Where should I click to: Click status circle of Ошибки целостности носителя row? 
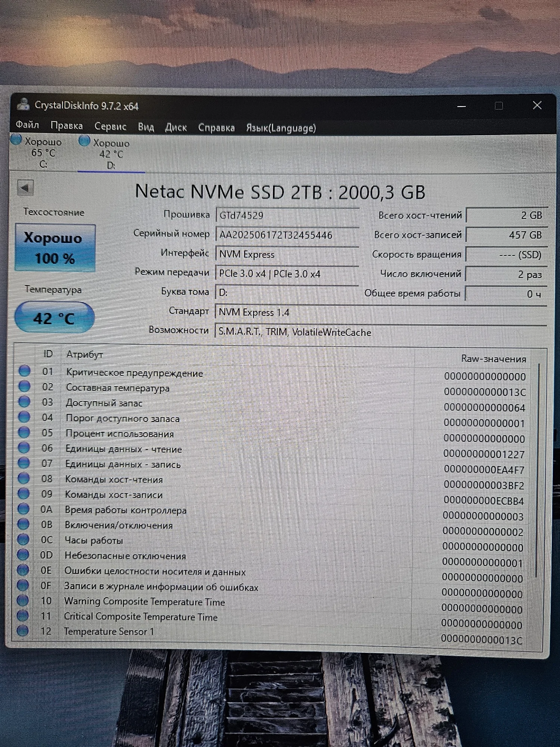[x=23, y=570]
